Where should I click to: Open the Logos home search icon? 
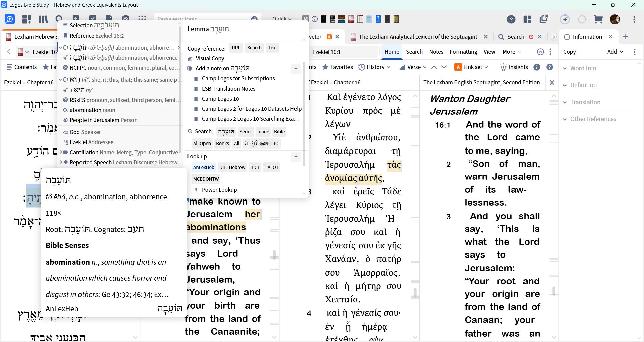click(x=10, y=19)
